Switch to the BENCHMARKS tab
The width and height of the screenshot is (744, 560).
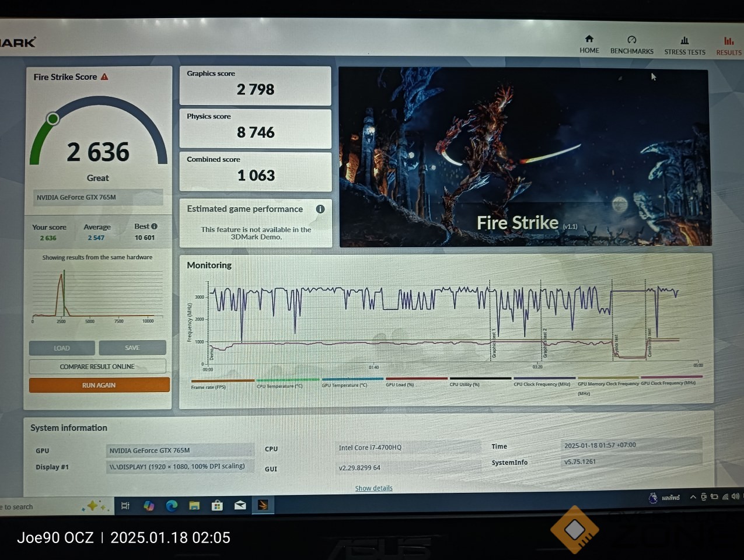pyautogui.click(x=631, y=45)
